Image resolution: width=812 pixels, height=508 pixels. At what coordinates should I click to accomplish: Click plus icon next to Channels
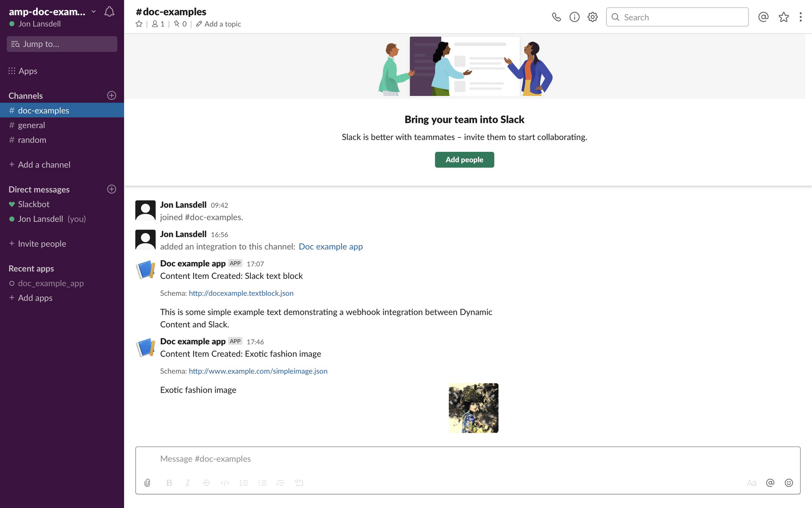(111, 96)
